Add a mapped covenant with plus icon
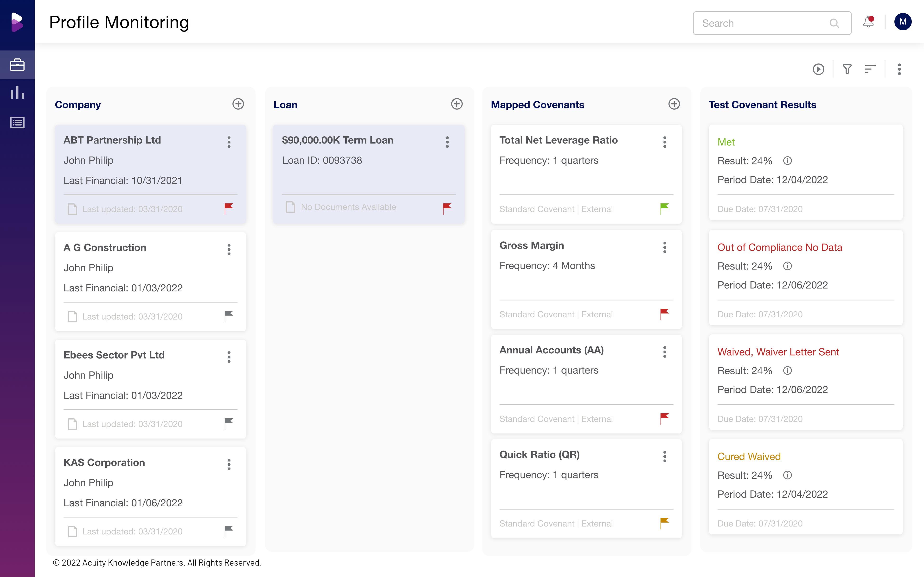 tap(674, 104)
